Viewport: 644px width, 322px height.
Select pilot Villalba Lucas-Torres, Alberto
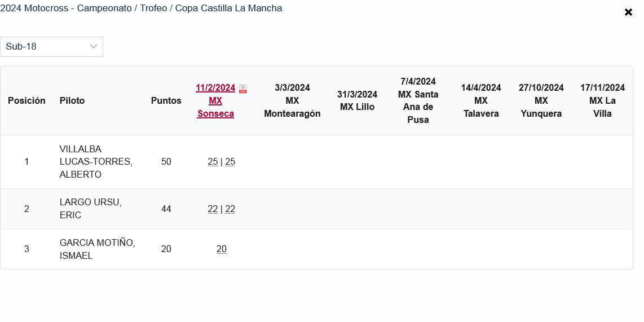96,162
